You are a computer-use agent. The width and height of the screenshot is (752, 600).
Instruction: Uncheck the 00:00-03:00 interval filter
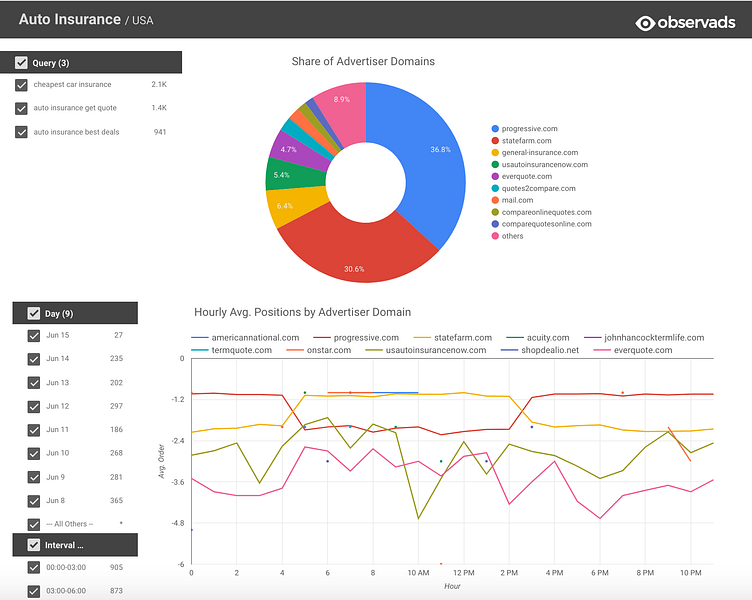pos(34,567)
